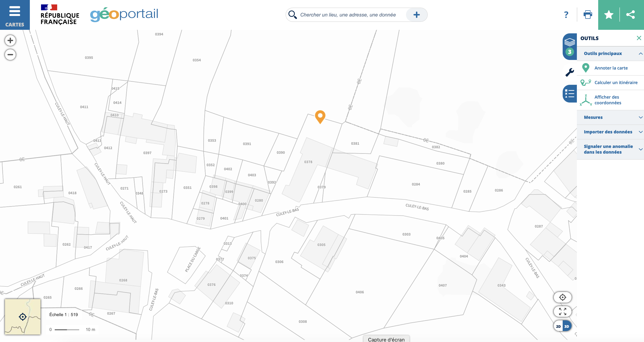Select the wrench tools icon
The height and width of the screenshot is (342, 644).
[x=570, y=72]
